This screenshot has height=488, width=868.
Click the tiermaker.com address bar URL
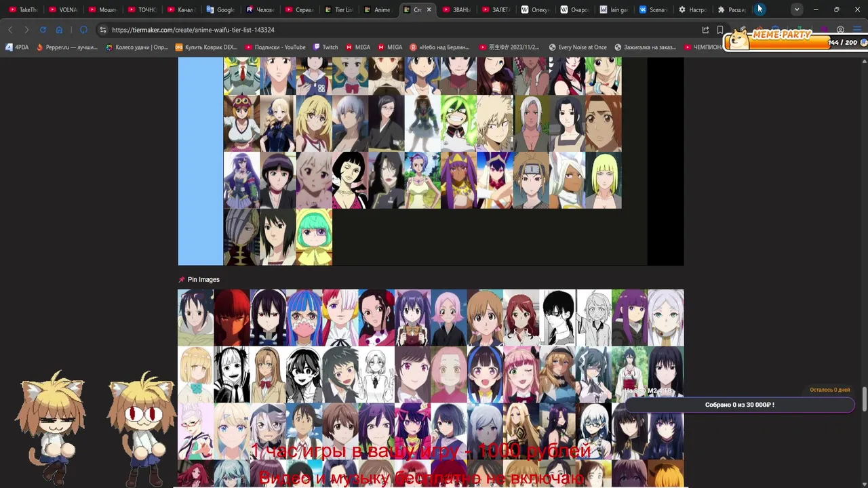click(x=193, y=30)
